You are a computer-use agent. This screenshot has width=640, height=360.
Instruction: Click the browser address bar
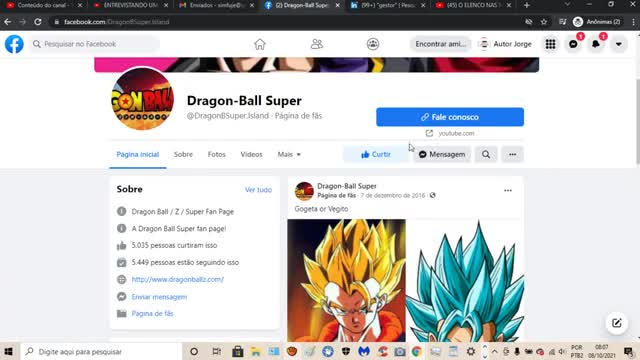pyautogui.click(x=286, y=22)
